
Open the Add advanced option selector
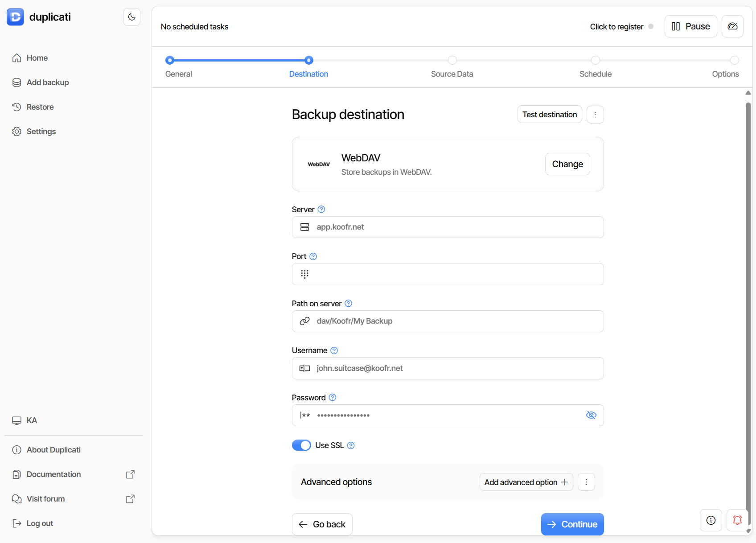[526, 482]
